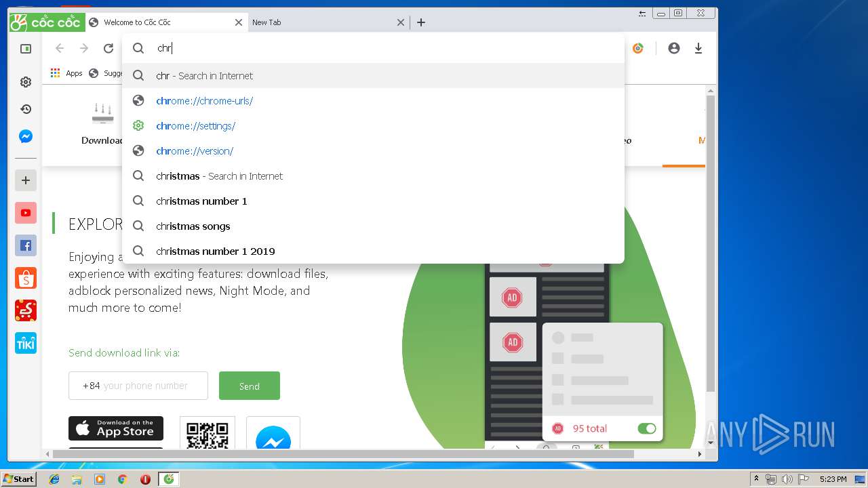Open Tiki shortcut in sidebar
The image size is (868, 488).
pos(26,343)
